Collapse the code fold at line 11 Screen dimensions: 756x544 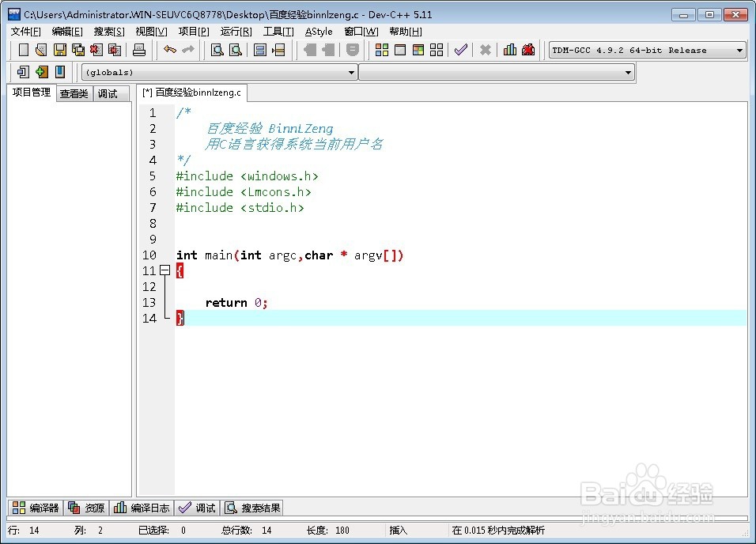tap(165, 270)
